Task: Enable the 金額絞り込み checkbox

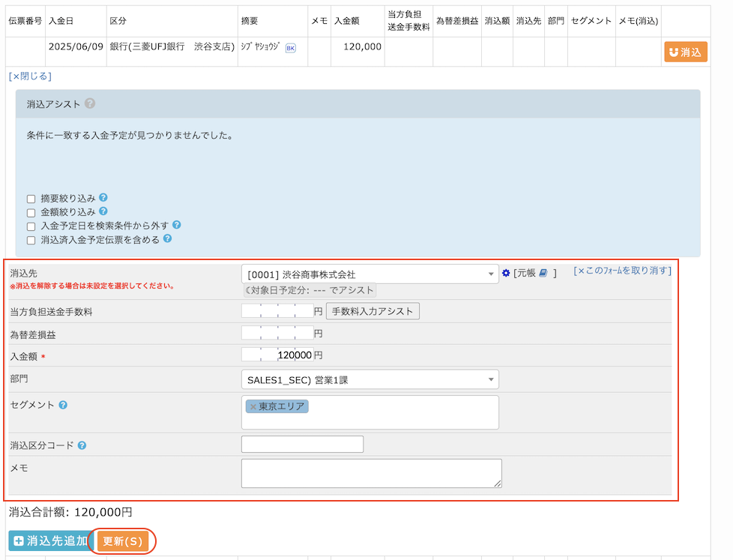Action: tap(31, 211)
